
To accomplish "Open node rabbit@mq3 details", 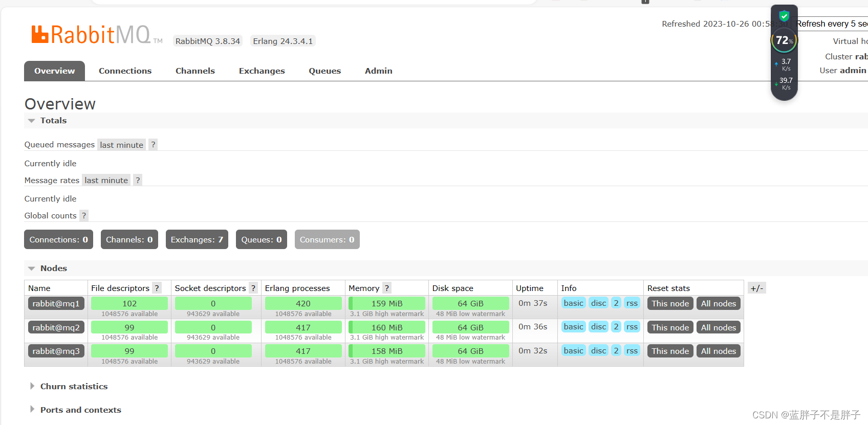I will coord(56,351).
